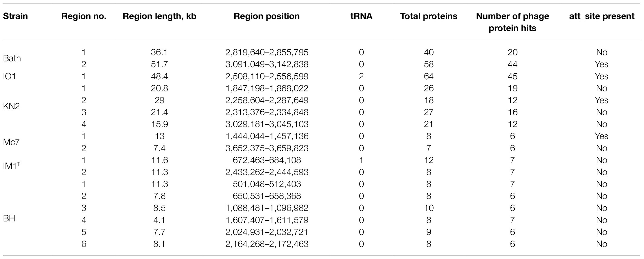Screen dimensions: 644x259
Task: Click the Total proteins header
Action: 429,16
